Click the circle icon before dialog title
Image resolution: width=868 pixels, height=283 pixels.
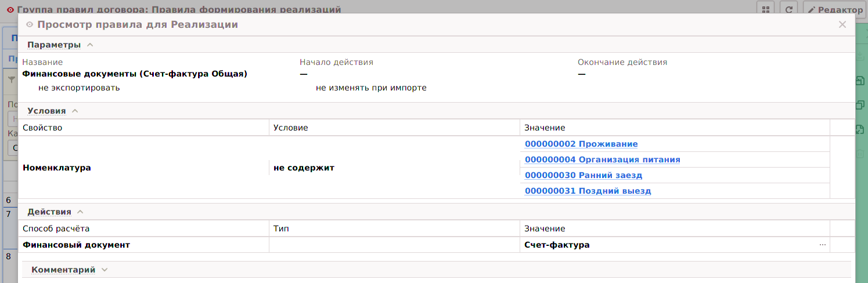click(30, 25)
